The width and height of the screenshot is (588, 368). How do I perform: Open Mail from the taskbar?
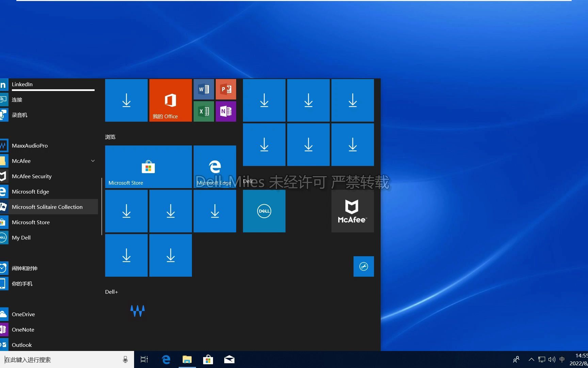pos(229,359)
